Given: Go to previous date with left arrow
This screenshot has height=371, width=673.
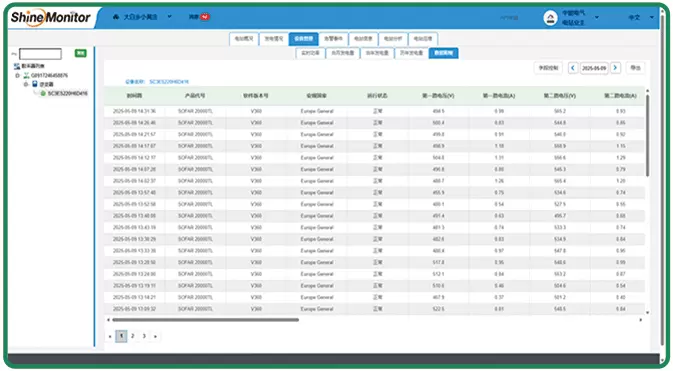Looking at the screenshot, I should 573,68.
